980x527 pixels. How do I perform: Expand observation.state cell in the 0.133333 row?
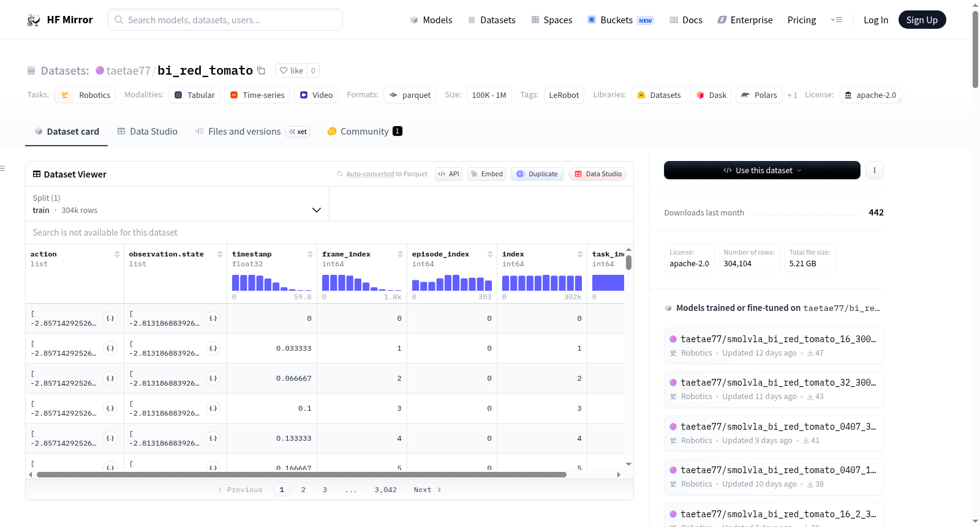tap(213, 438)
